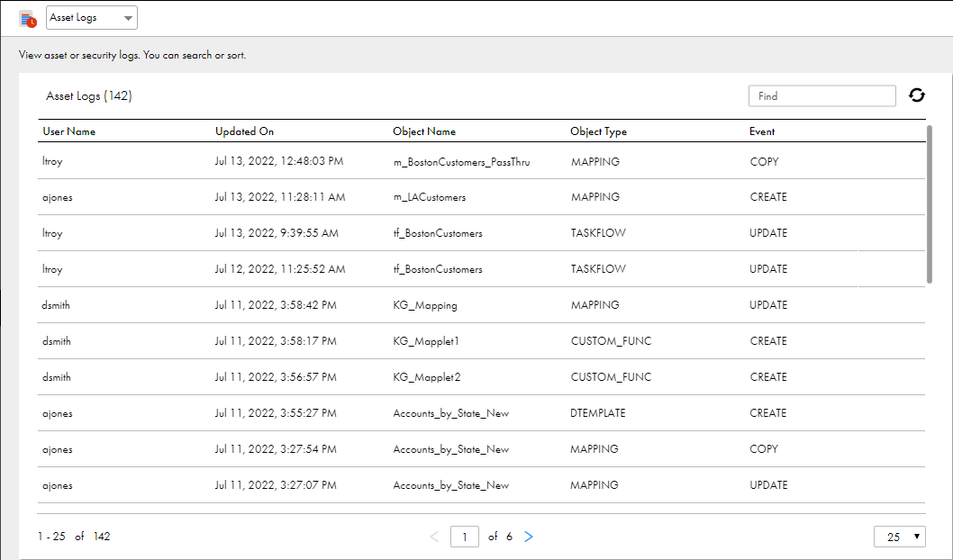Viewport: 953px width, 560px height.
Task: Sort by Updated On column
Action: pos(244,131)
